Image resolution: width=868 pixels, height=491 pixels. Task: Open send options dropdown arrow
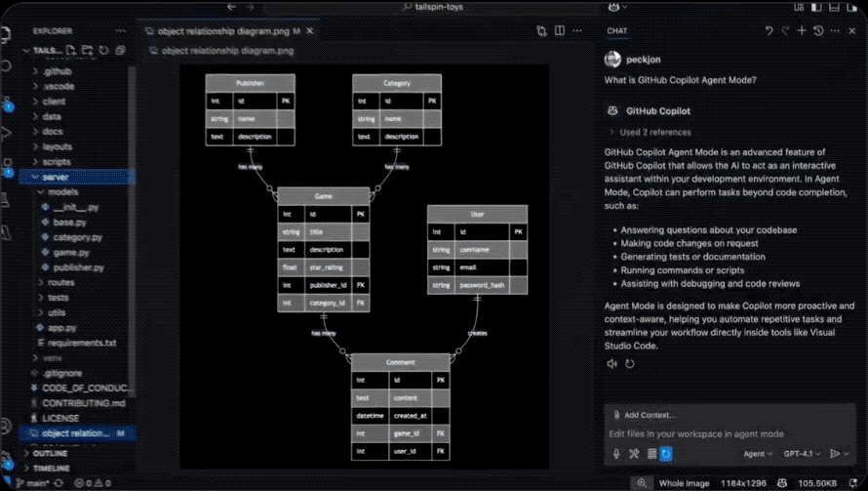point(847,454)
